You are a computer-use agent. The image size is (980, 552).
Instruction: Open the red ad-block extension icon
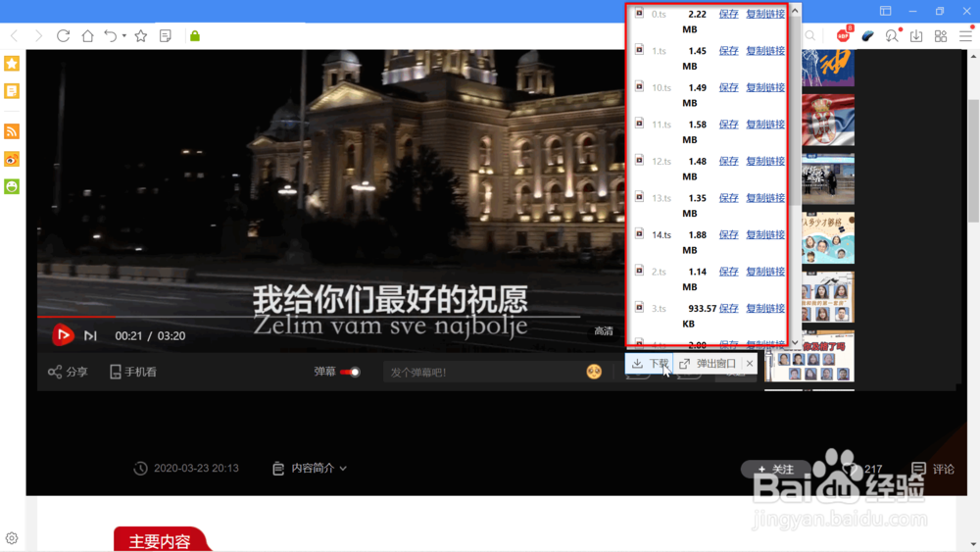(843, 35)
